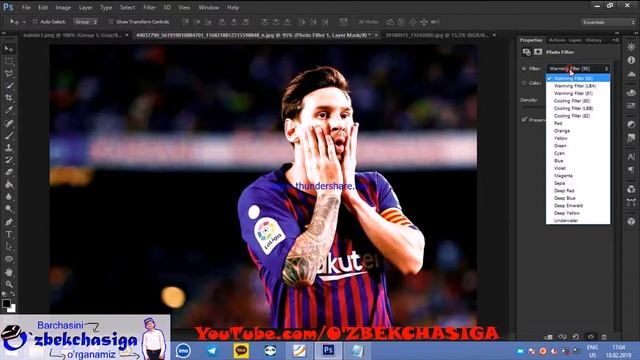Open the Window menu
This screenshot has height=360, width=640.
click(x=209, y=7)
